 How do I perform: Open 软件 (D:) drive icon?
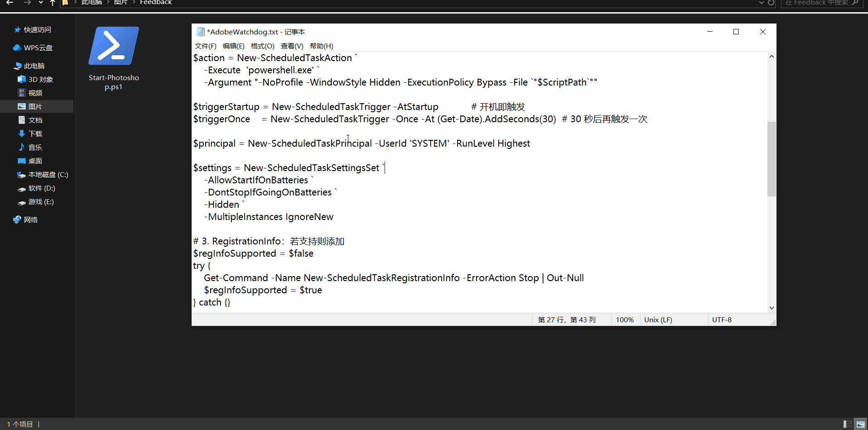click(22, 189)
